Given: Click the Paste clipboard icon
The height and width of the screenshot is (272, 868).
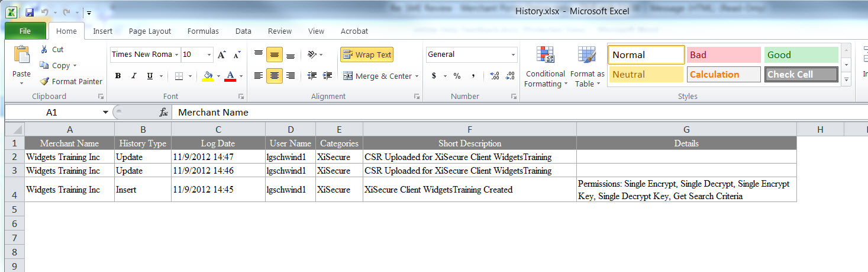Looking at the screenshot, I should (22, 55).
